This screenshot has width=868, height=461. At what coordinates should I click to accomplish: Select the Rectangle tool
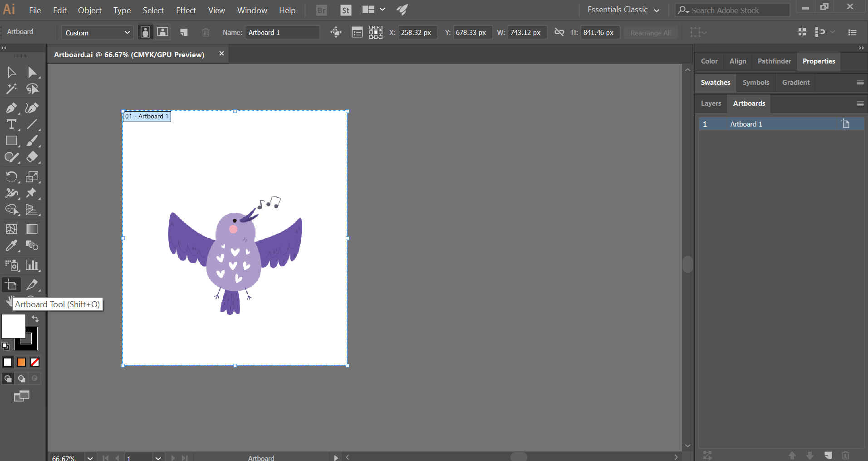[x=11, y=141]
